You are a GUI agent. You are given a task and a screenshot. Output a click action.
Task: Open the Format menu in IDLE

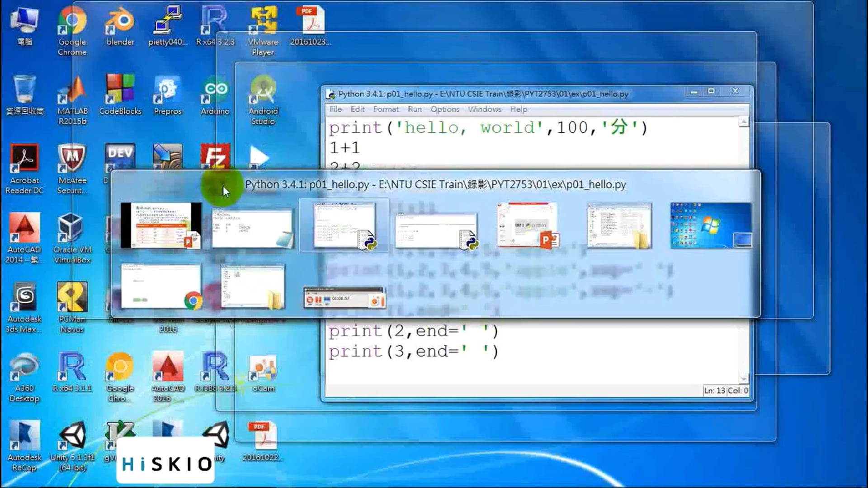tap(386, 109)
